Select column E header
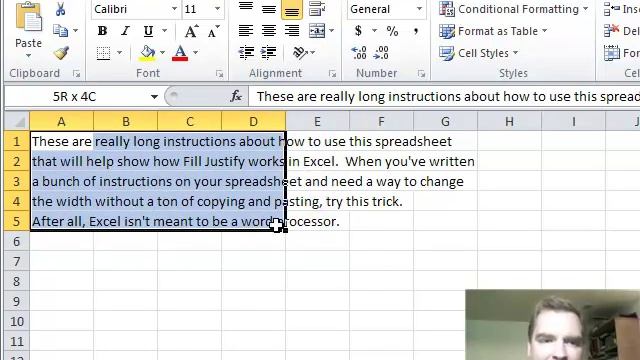Image resolution: width=640 pixels, height=360 pixels. tap(317, 122)
